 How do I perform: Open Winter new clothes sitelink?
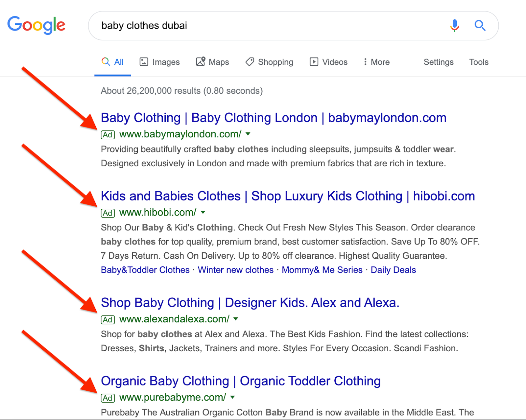tap(236, 270)
